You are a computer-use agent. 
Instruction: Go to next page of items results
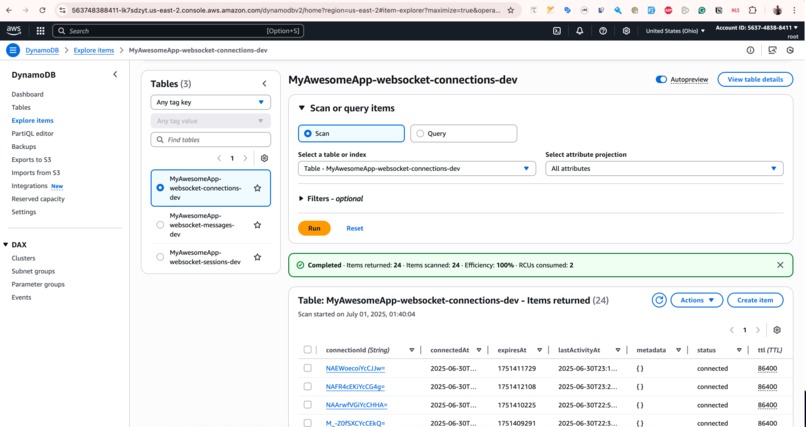758,330
